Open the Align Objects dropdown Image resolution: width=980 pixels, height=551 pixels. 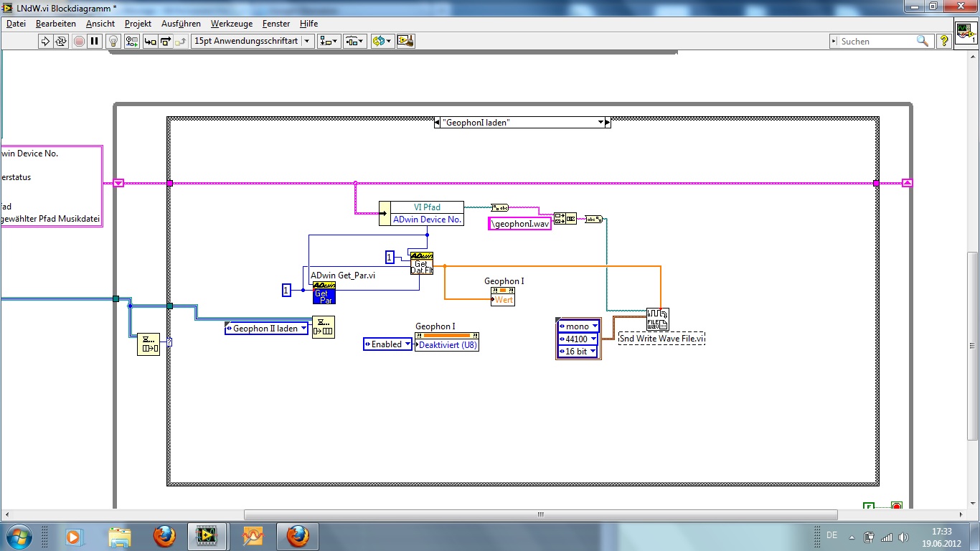(330, 41)
